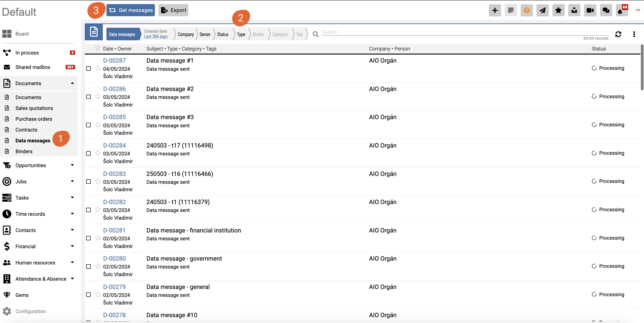The height and width of the screenshot is (323, 644).
Task: Tick checkbox of row D-00283
Action: 88,182
